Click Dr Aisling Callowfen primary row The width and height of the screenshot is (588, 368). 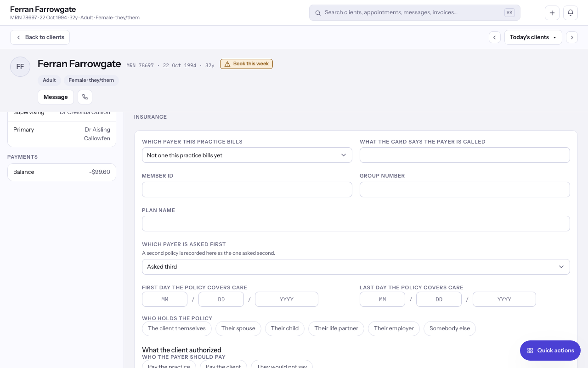(x=62, y=134)
